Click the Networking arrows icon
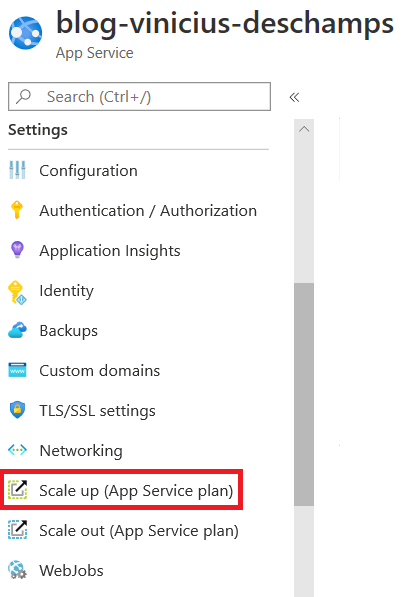Image resolution: width=405 pixels, height=597 pixels. (17, 450)
